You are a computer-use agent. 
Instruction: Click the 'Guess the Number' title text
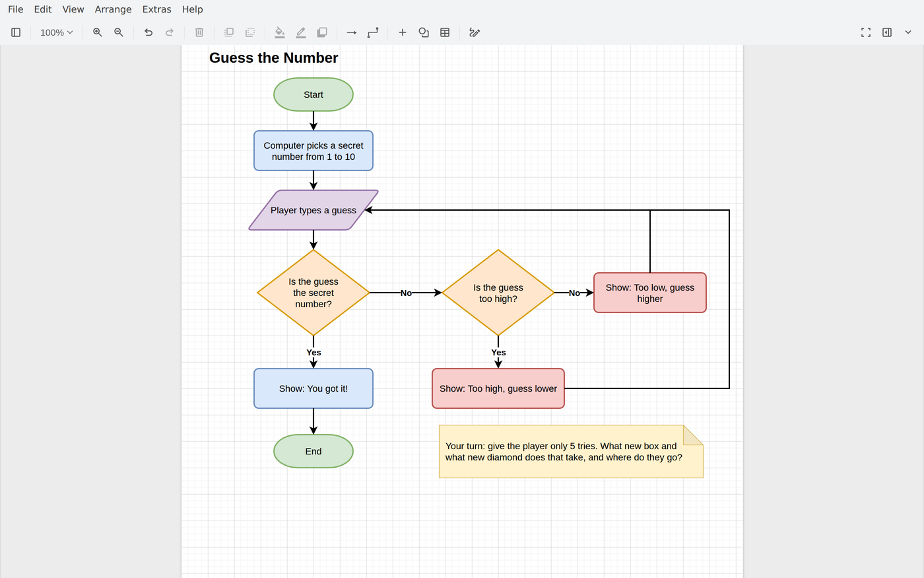274,58
